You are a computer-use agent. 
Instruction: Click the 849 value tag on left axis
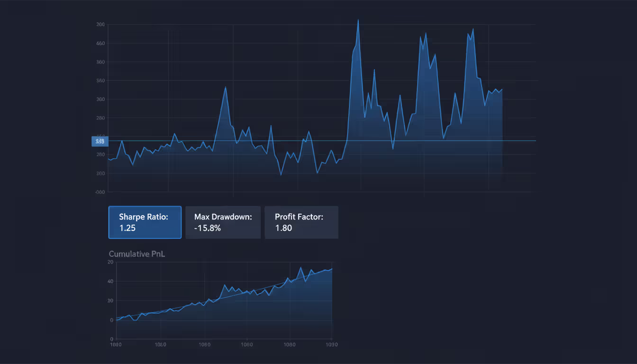100,141
